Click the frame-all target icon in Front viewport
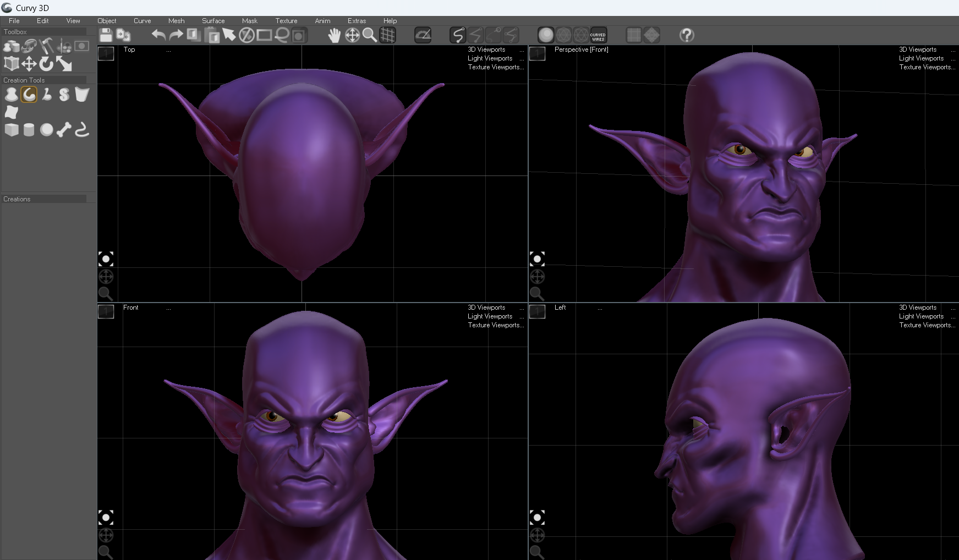This screenshot has height=560, width=959. (106, 517)
